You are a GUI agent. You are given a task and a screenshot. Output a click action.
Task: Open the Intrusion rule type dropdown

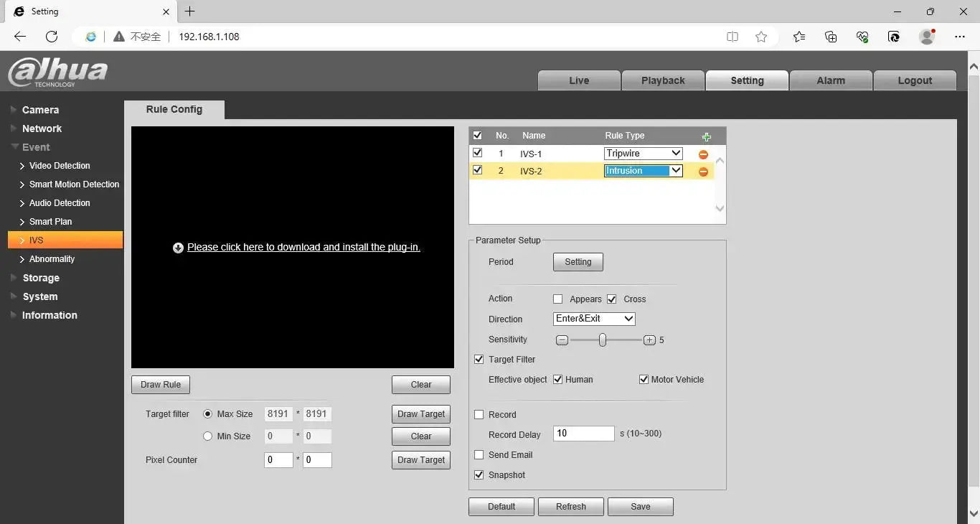click(644, 171)
